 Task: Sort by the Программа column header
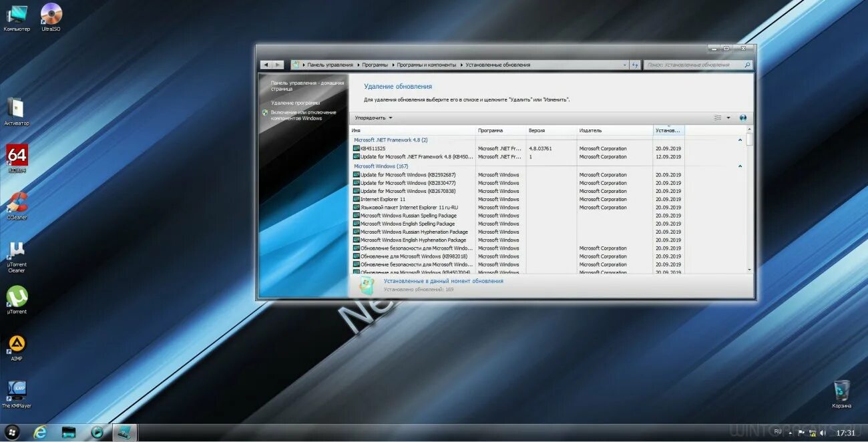pyautogui.click(x=501, y=130)
